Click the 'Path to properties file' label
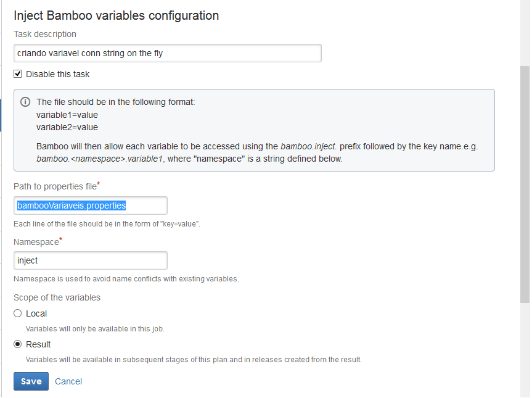Screen dimensions: 532x398 click(x=54, y=187)
